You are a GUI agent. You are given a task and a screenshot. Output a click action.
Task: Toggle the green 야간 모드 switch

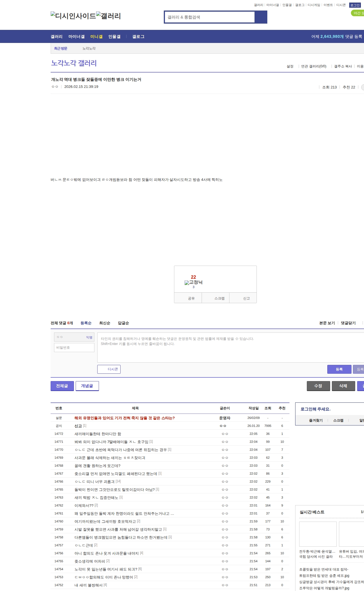(358, 13)
